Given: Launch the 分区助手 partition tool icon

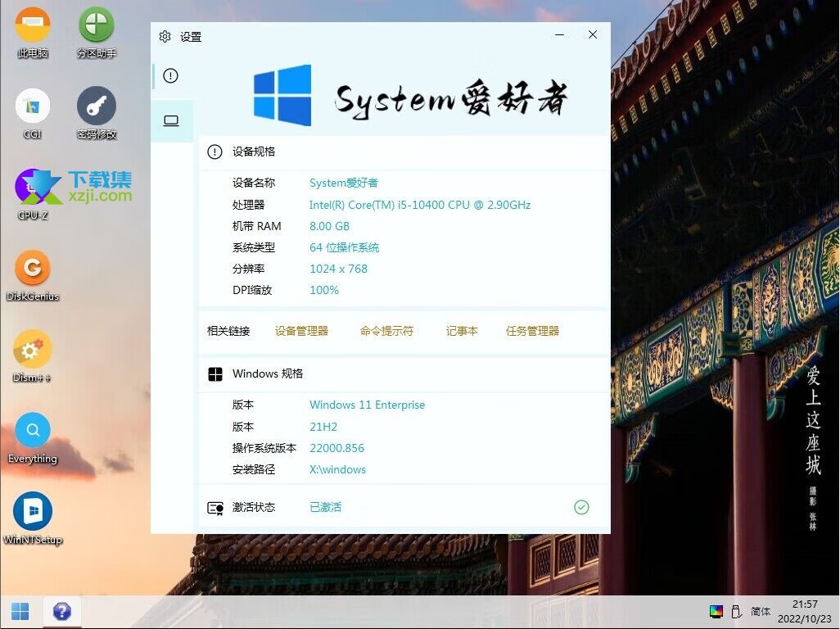Looking at the screenshot, I should coord(96,25).
